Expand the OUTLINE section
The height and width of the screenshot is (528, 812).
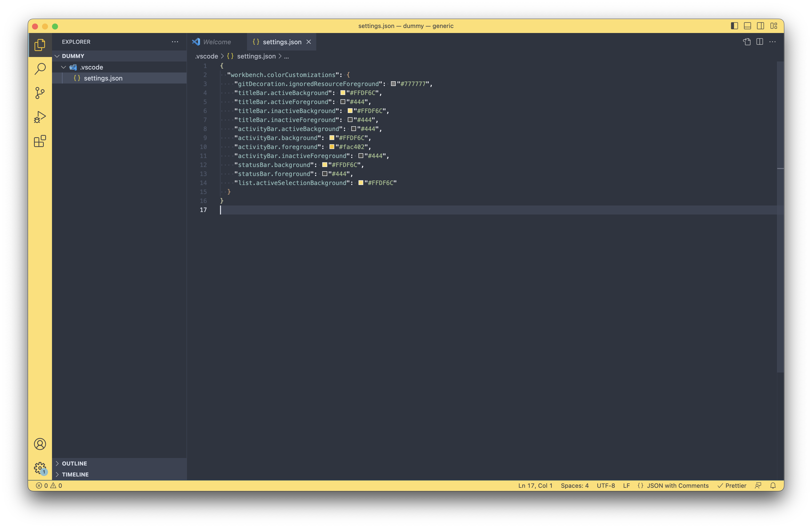pos(119,463)
